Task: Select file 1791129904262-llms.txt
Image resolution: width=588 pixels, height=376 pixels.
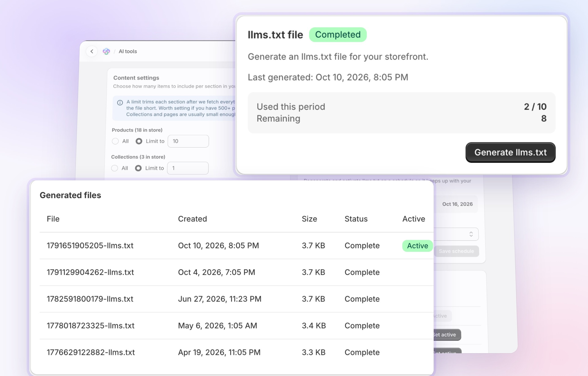Action: tap(90, 272)
